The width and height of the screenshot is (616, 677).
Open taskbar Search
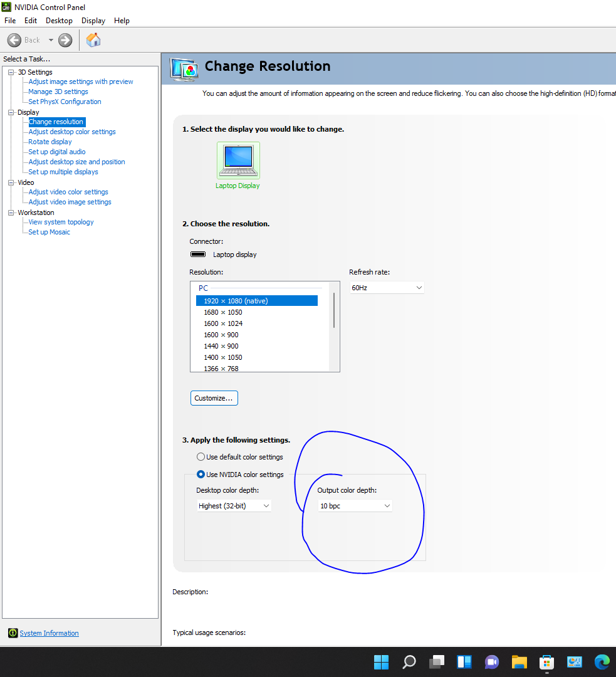point(409,662)
